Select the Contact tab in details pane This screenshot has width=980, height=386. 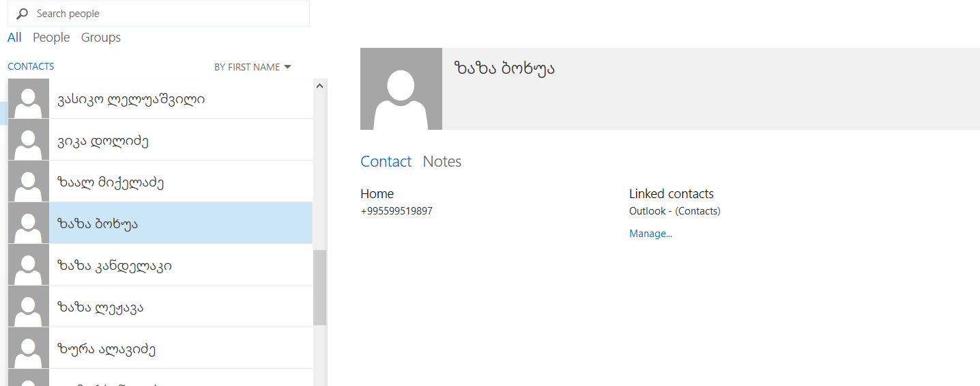(386, 162)
